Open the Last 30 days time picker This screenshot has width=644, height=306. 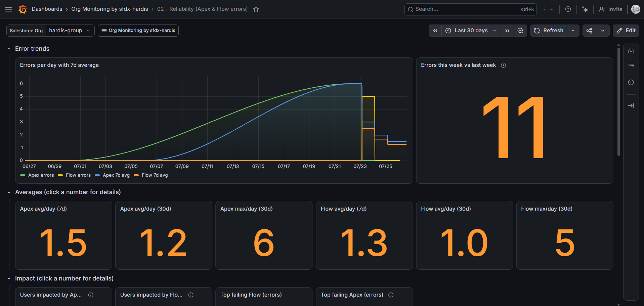[471, 31]
